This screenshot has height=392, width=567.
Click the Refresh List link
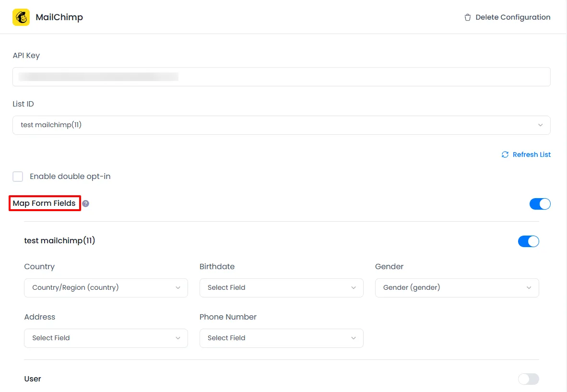point(532,154)
